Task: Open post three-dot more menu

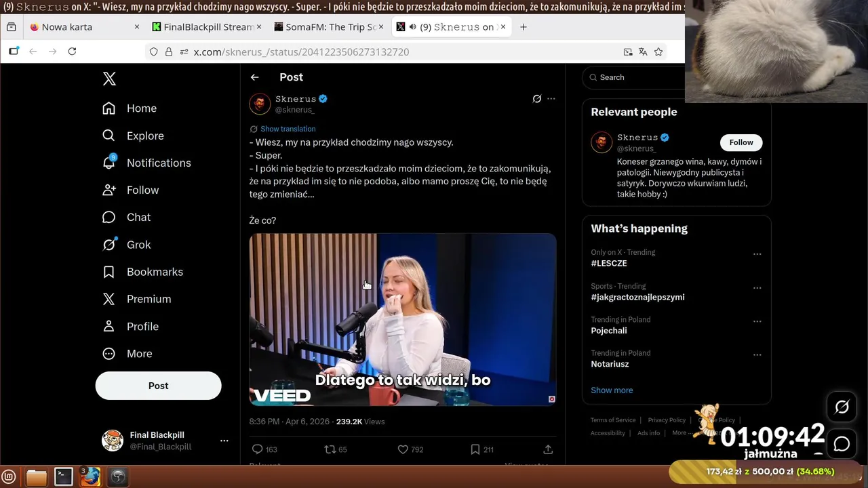Action: tap(551, 99)
